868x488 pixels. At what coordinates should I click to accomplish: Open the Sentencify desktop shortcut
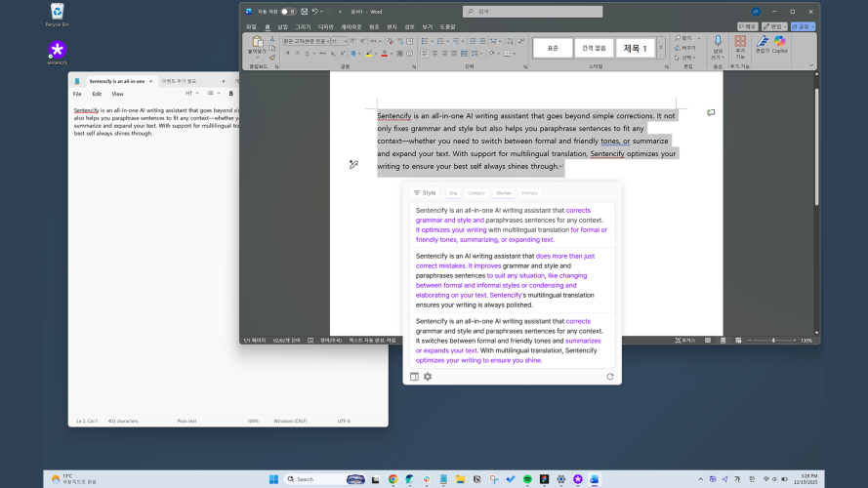[x=57, y=53]
